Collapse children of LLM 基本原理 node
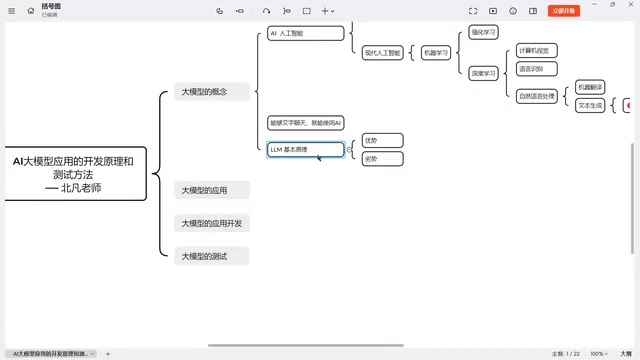 coord(349,149)
